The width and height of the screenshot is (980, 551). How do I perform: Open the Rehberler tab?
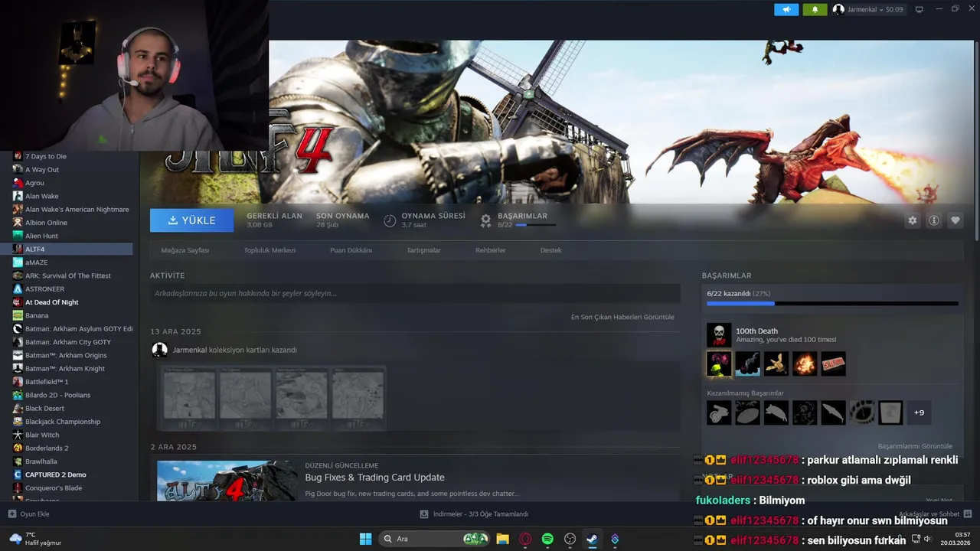[x=491, y=250]
